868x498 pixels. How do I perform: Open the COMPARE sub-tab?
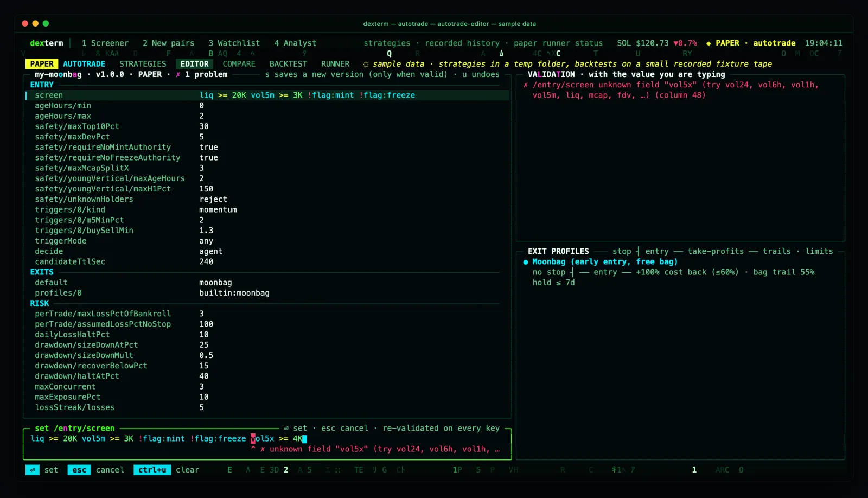click(x=239, y=64)
